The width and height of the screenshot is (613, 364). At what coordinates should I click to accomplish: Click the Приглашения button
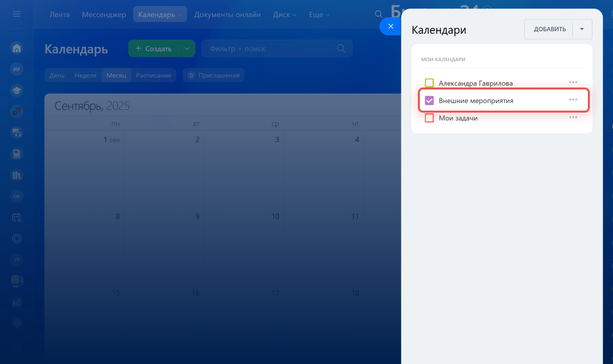[x=214, y=75]
